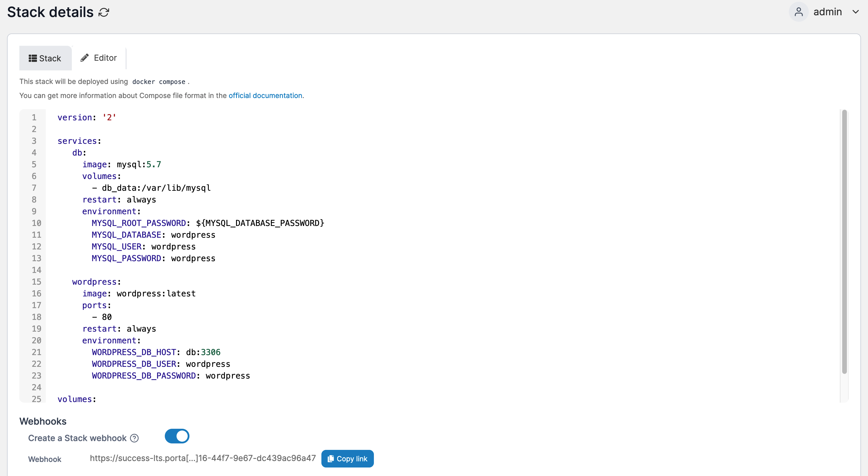Viewport: 868px width, 476px height.
Task: Click the help icon beside Create a Stack webhook
Action: click(x=134, y=438)
